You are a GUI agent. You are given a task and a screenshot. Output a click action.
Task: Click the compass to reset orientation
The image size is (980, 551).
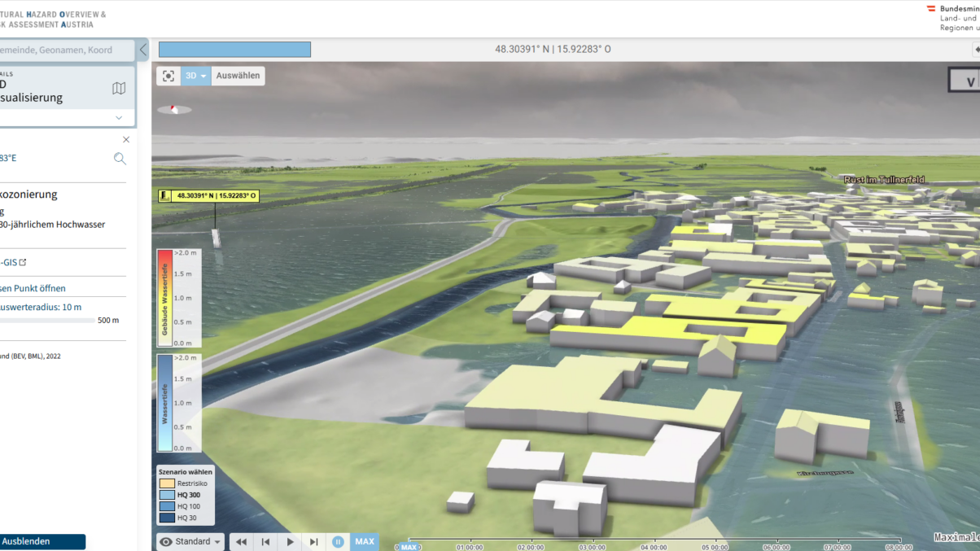173,108
